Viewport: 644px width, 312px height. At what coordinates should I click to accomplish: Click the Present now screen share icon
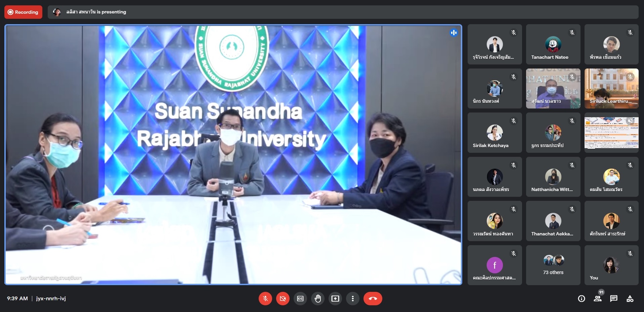(335, 299)
